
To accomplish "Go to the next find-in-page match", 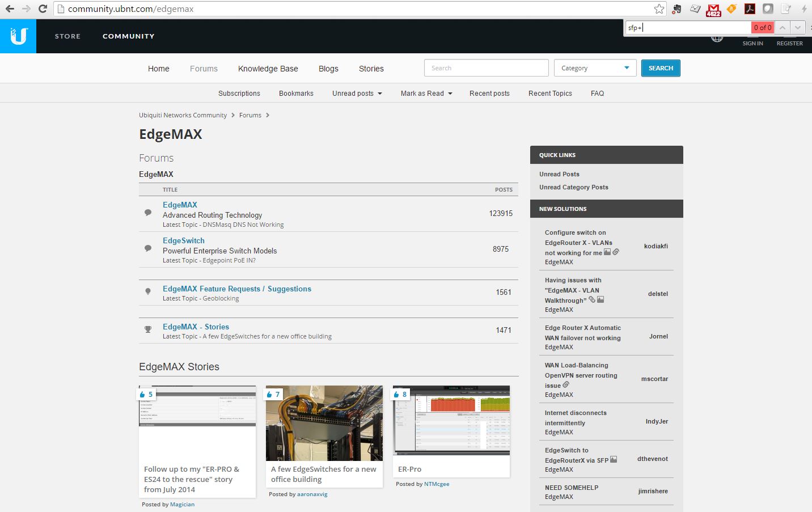I will [798, 27].
